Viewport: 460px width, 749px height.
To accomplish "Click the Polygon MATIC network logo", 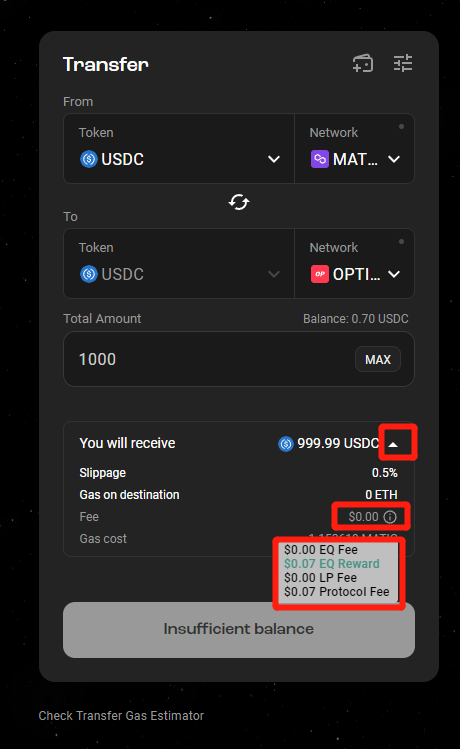I will 320,159.
